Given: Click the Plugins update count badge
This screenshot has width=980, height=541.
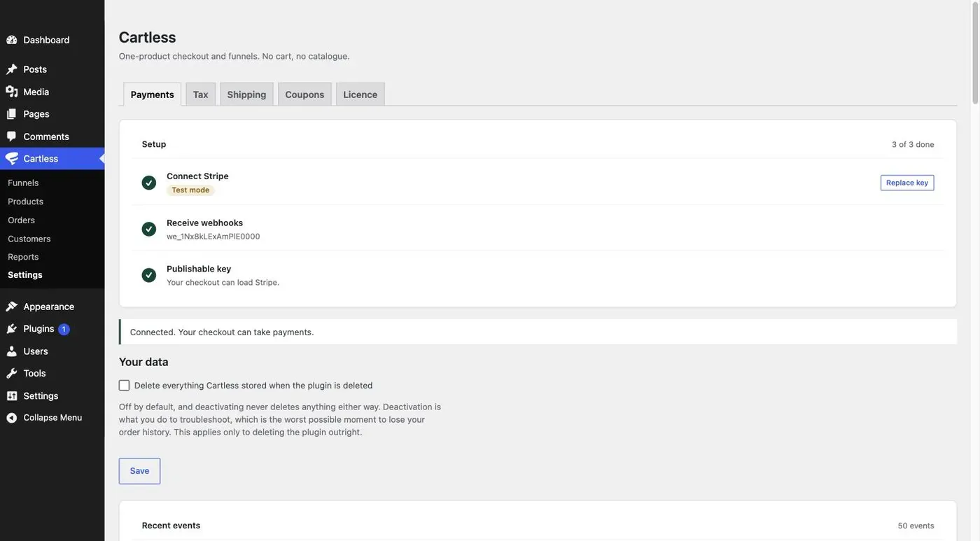Looking at the screenshot, I should point(64,329).
